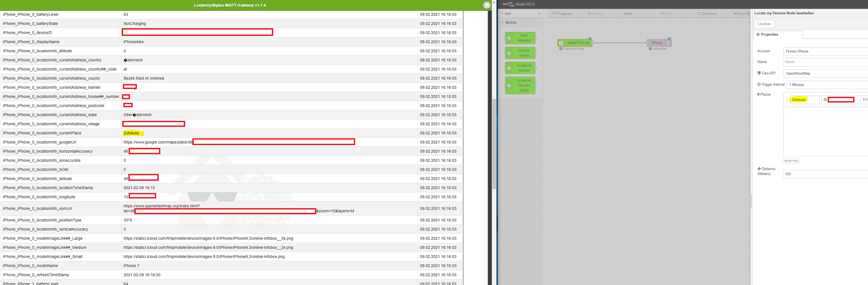Open the Trigger Interval dropdown showing 1 Minutes
Screen dimensions: 868x285
pyautogui.click(x=827, y=85)
